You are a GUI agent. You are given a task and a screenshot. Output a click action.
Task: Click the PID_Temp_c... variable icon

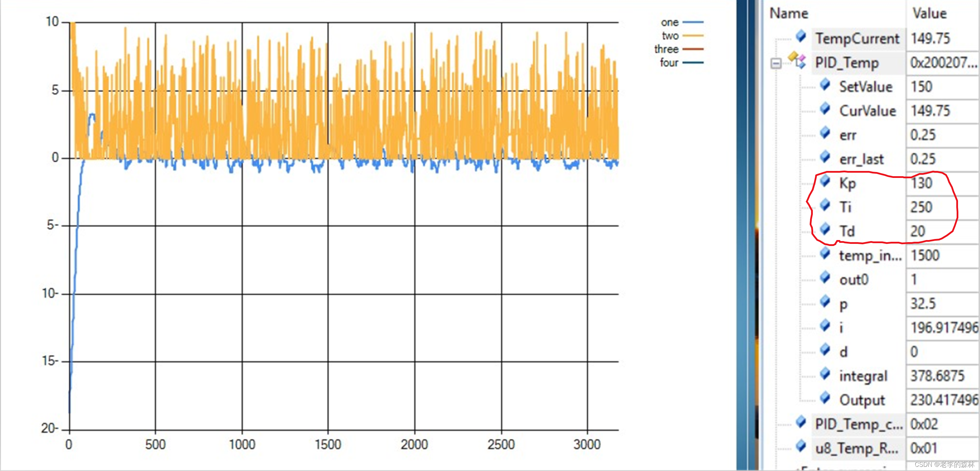801,422
